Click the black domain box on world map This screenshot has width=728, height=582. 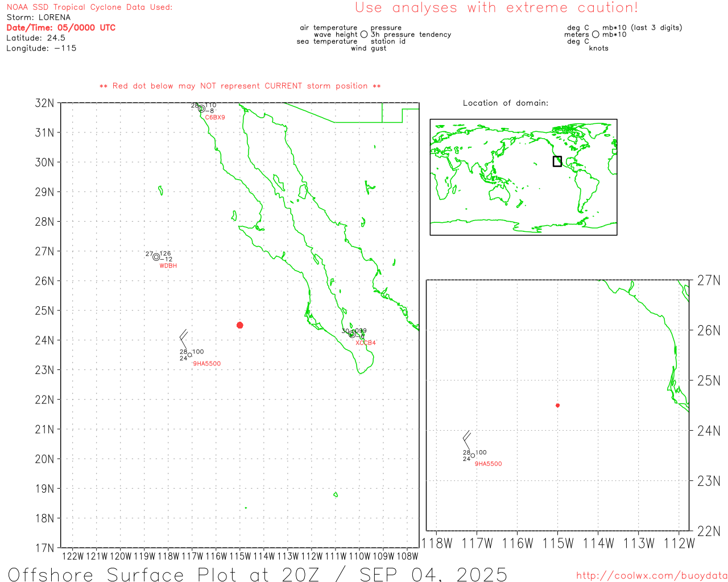coord(557,161)
